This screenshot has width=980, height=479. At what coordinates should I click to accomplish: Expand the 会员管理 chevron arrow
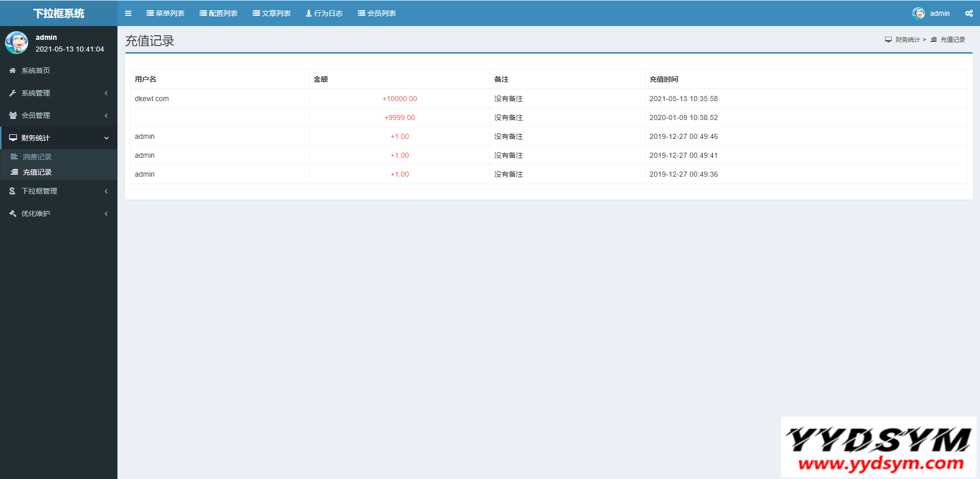[x=106, y=115]
